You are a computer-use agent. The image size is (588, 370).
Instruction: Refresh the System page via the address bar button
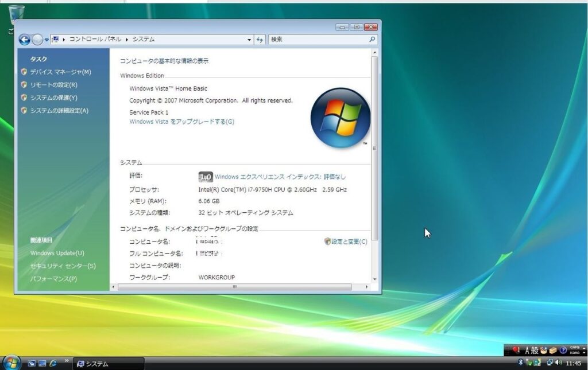pyautogui.click(x=260, y=40)
